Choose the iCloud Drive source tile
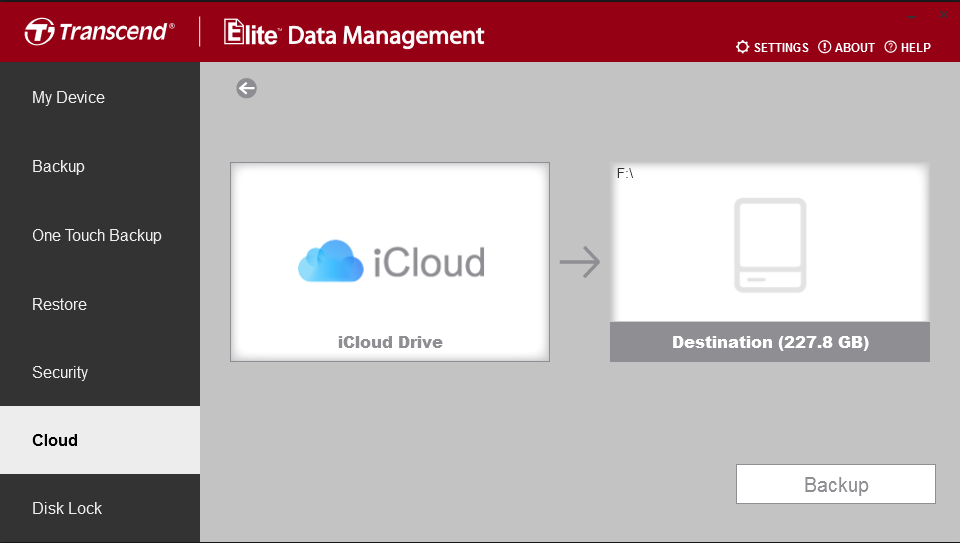Viewport: 960px width, 543px height. [390, 262]
